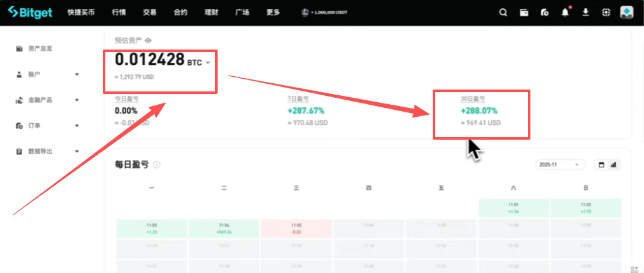
Task: Click the grid widget icon at bottom right
Action: coord(634,269)
